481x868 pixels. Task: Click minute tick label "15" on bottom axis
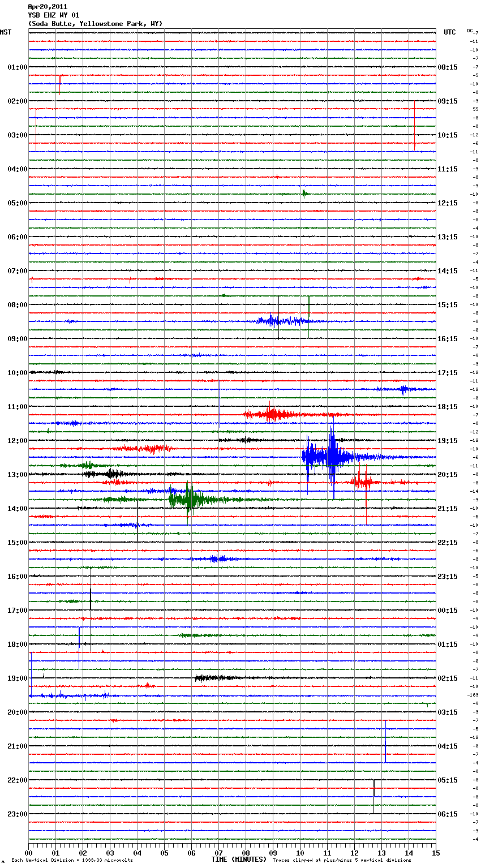436,853
